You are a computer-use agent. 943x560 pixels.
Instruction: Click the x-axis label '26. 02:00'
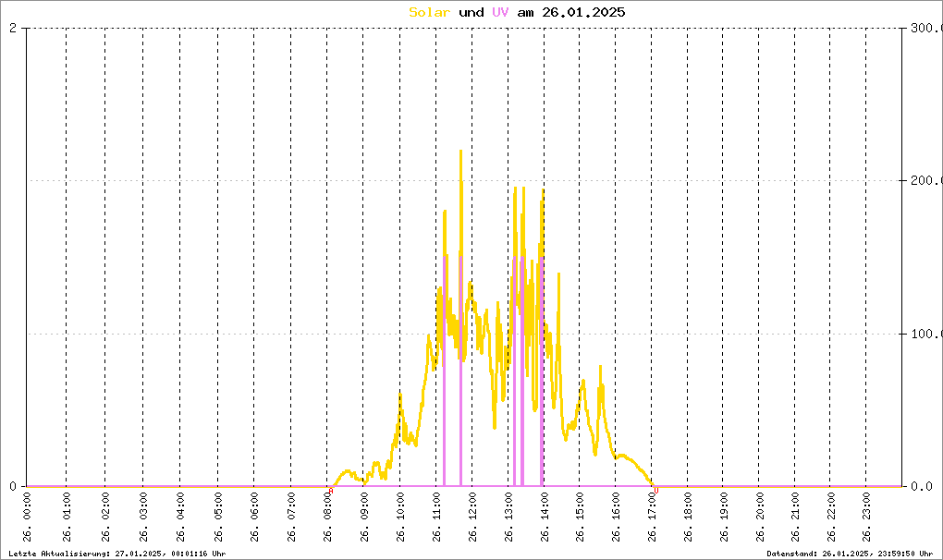click(x=105, y=517)
